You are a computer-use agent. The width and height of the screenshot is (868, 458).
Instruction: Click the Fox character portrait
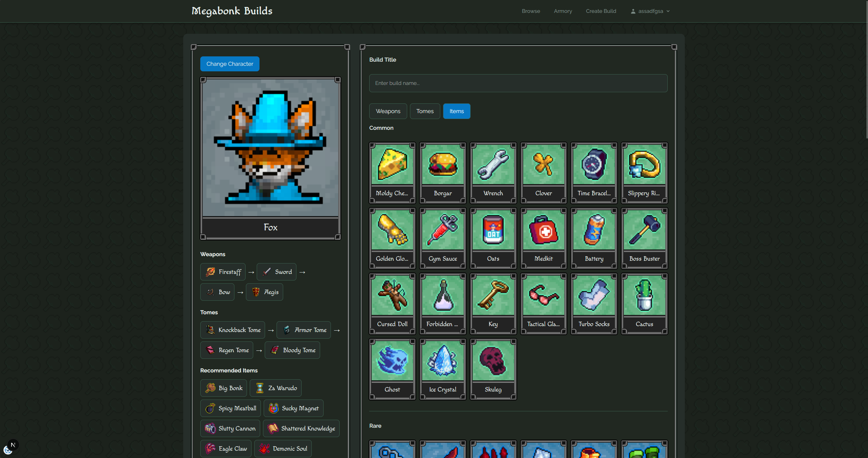[270, 148]
